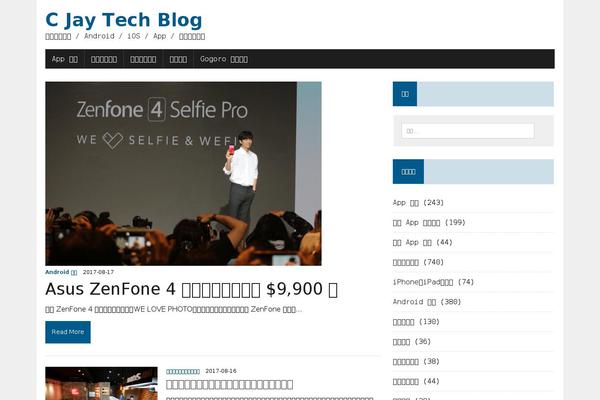Open the category with (38) posts
This screenshot has width=600, height=400.
(416, 361)
